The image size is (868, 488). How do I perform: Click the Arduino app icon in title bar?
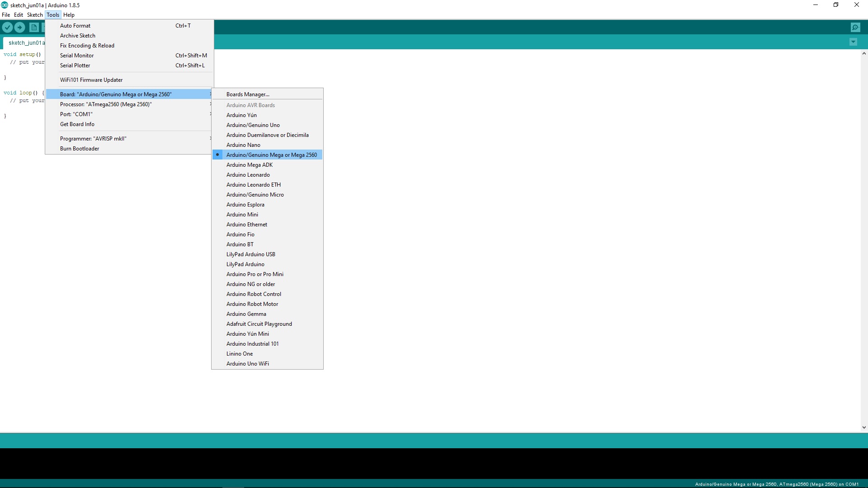5,5
